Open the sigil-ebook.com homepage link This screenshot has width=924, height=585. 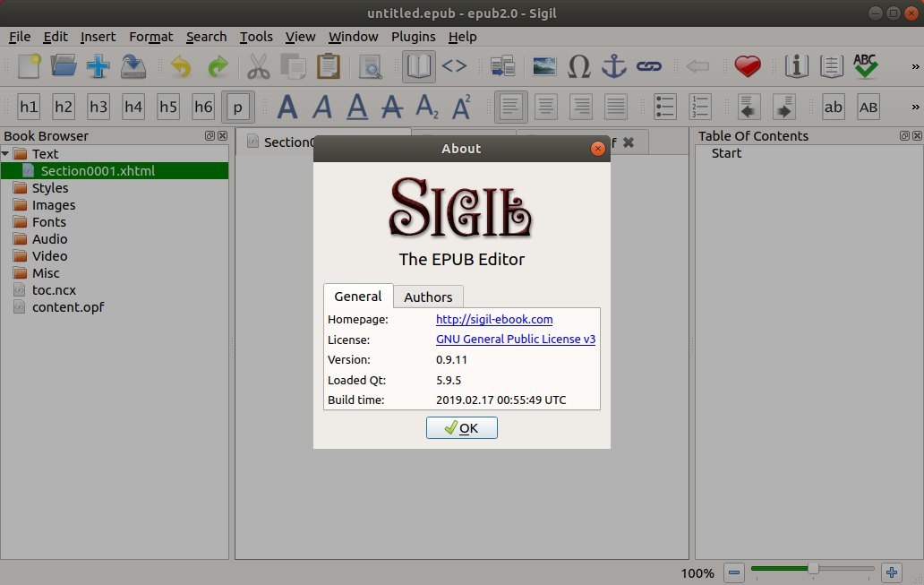coord(494,320)
